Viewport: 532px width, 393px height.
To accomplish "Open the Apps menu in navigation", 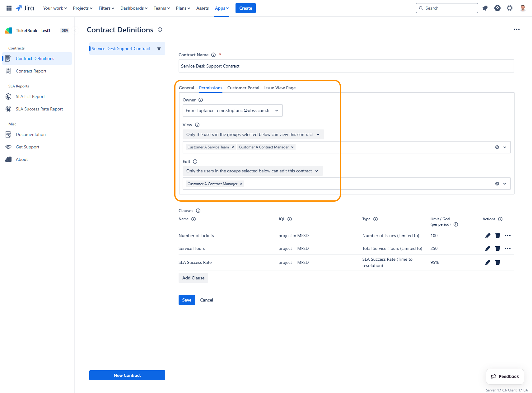I will [222, 8].
